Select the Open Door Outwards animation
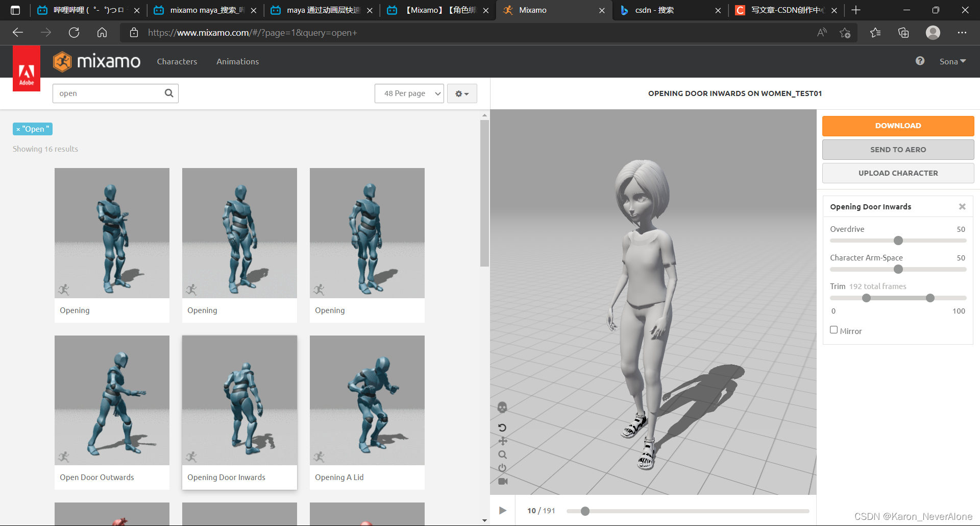Viewport: 980px width, 526px height. pyautogui.click(x=112, y=413)
